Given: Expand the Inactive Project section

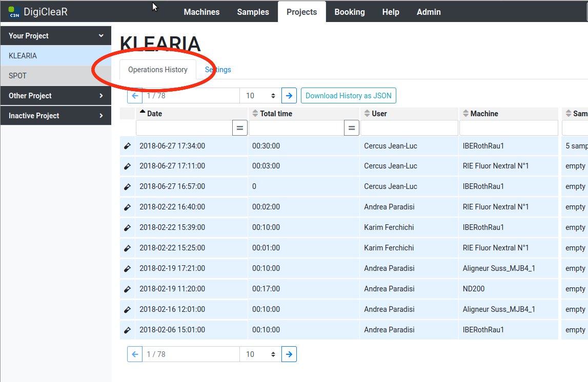Looking at the screenshot, I should point(101,116).
